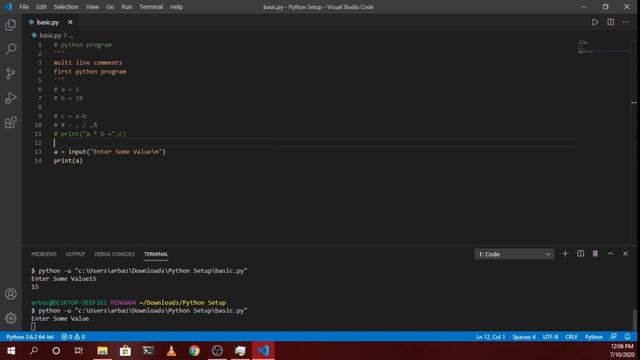Open Microsoft Store on taskbar
Screen dimensions: 640x360
pyautogui.click(x=125, y=351)
